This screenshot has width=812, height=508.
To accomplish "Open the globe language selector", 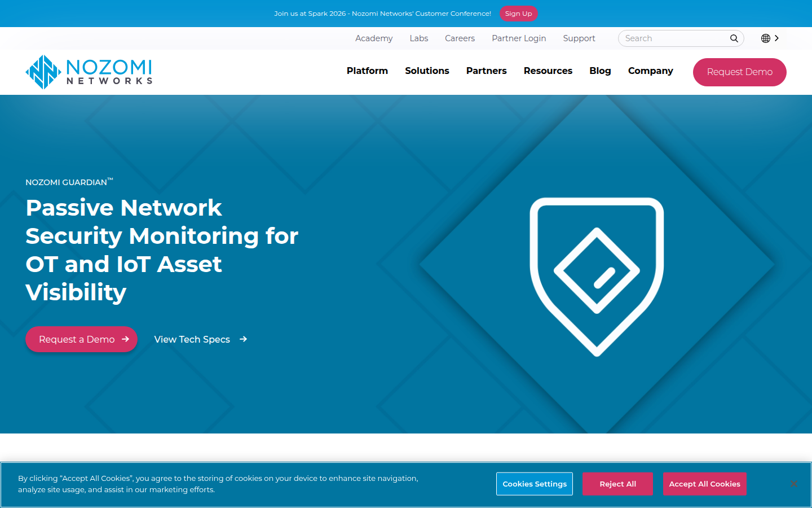I will click(766, 38).
